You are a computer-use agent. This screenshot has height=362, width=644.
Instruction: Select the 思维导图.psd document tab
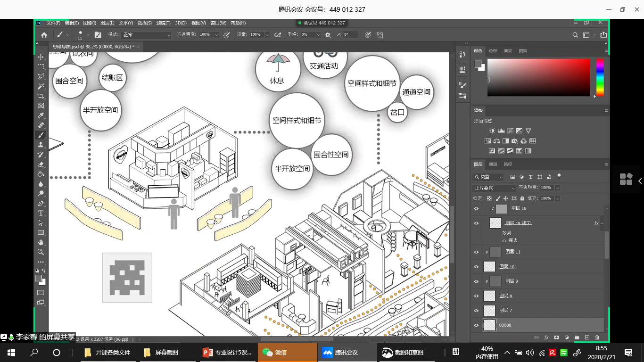(x=93, y=47)
